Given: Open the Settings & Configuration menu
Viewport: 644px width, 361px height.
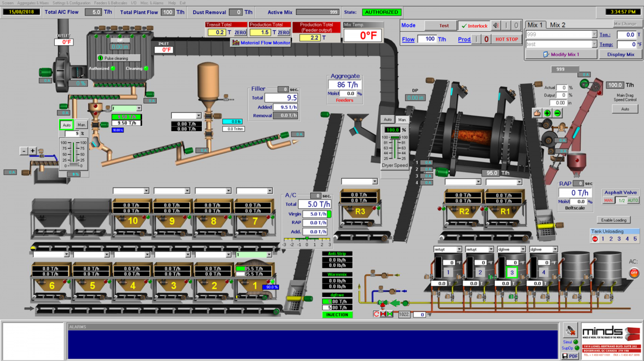Looking at the screenshot, I should point(72,3).
